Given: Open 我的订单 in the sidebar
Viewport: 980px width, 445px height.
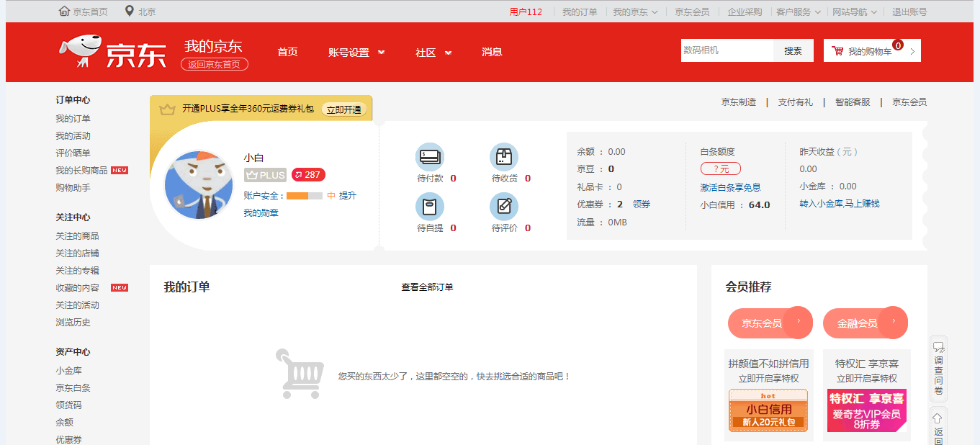Looking at the screenshot, I should 73,118.
